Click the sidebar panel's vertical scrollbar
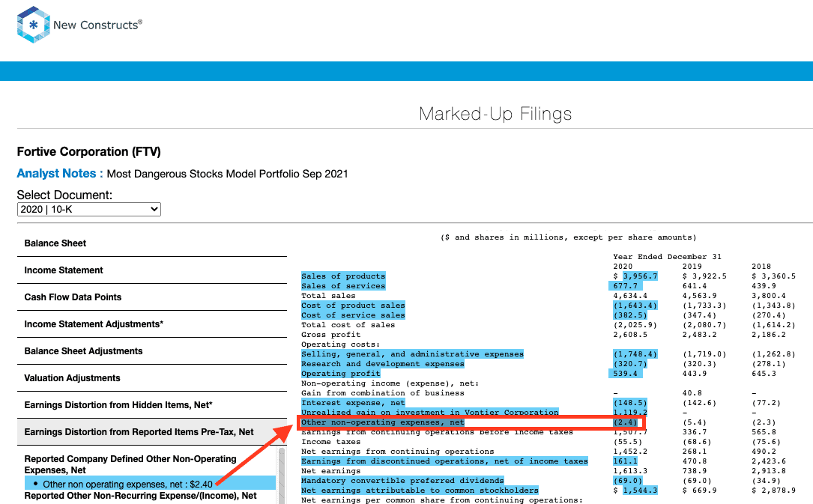The image size is (813, 504). click(x=282, y=476)
